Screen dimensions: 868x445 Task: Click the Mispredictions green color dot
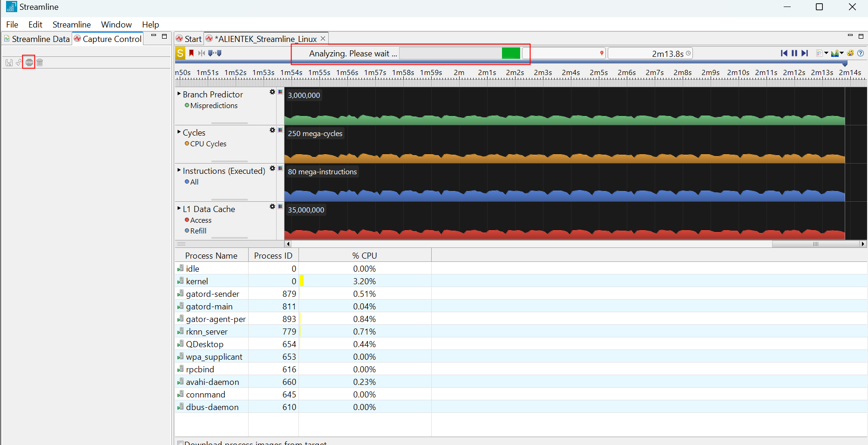click(187, 106)
